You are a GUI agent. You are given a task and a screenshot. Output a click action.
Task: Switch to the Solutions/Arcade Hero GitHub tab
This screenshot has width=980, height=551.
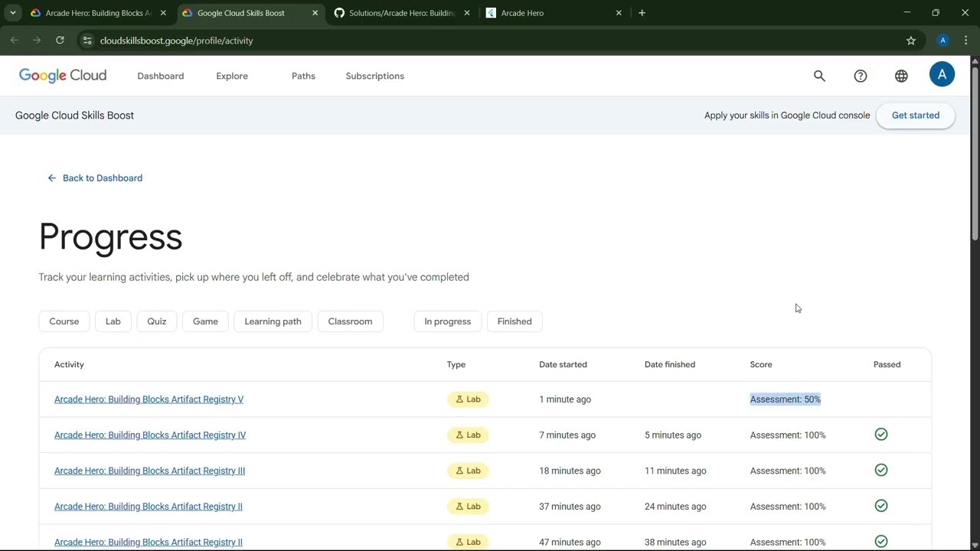pyautogui.click(x=403, y=13)
